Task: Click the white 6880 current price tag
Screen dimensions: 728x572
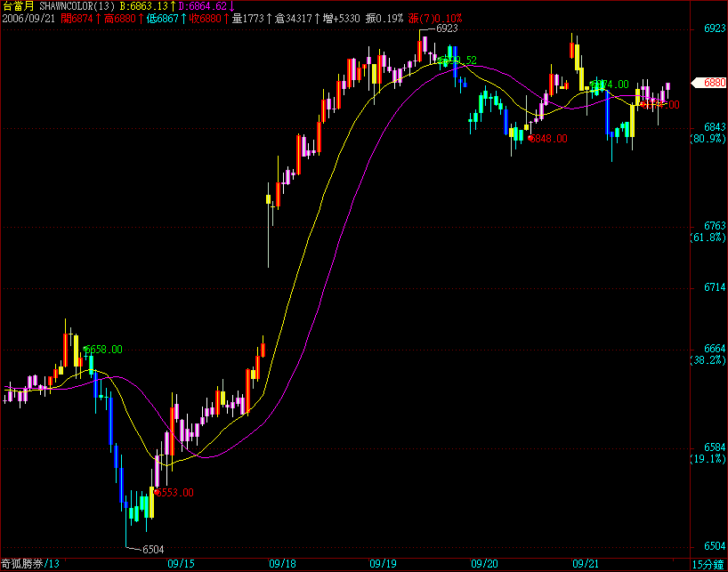Action: pos(714,83)
